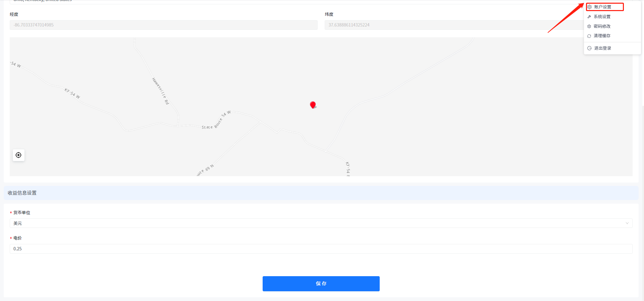The height and width of the screenshot is (301, 644).
Task: Click the wrench icon beside 系统设置
Action: [589, 17]
